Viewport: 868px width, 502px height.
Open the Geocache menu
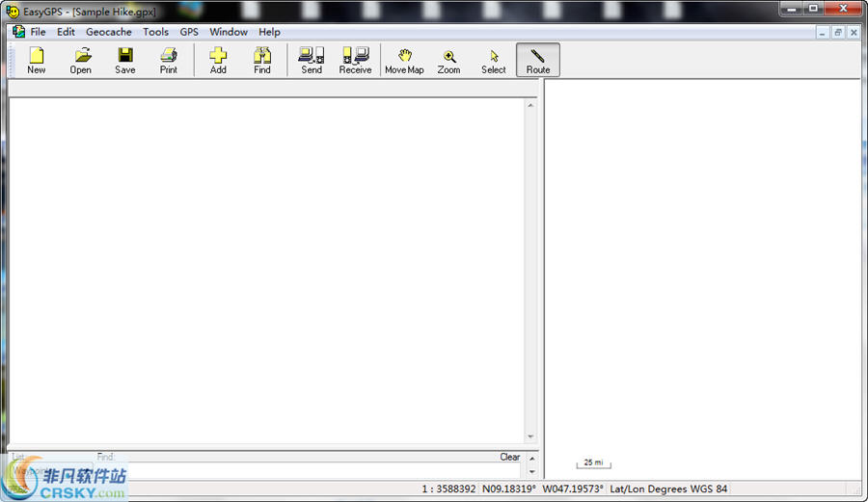click(x=109, y=32)
